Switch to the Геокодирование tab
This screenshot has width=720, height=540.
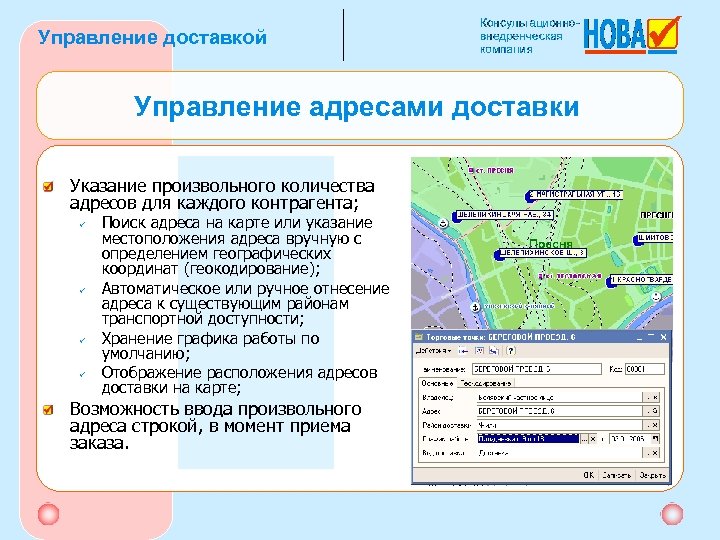(486, 383)
